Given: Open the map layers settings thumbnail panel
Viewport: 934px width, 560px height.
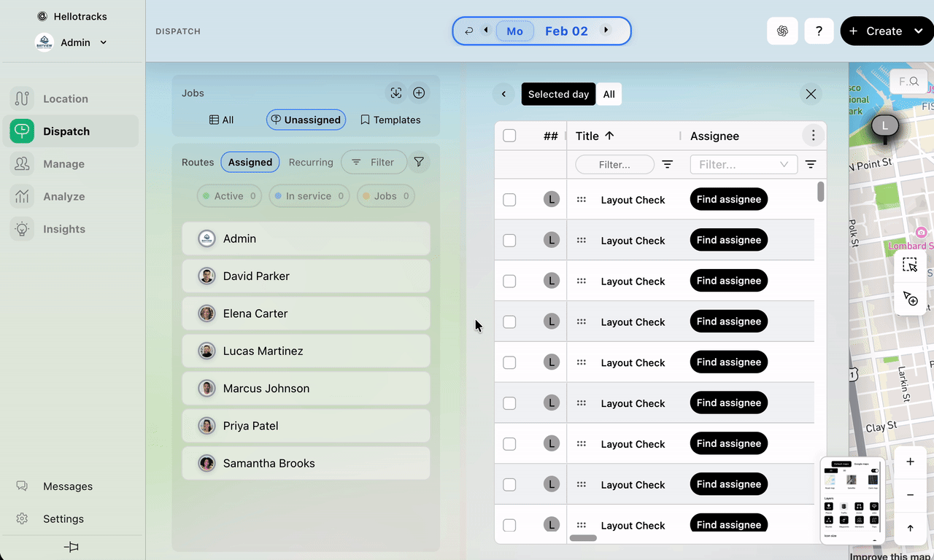Looking at the screenshot, I should [852, 500].
